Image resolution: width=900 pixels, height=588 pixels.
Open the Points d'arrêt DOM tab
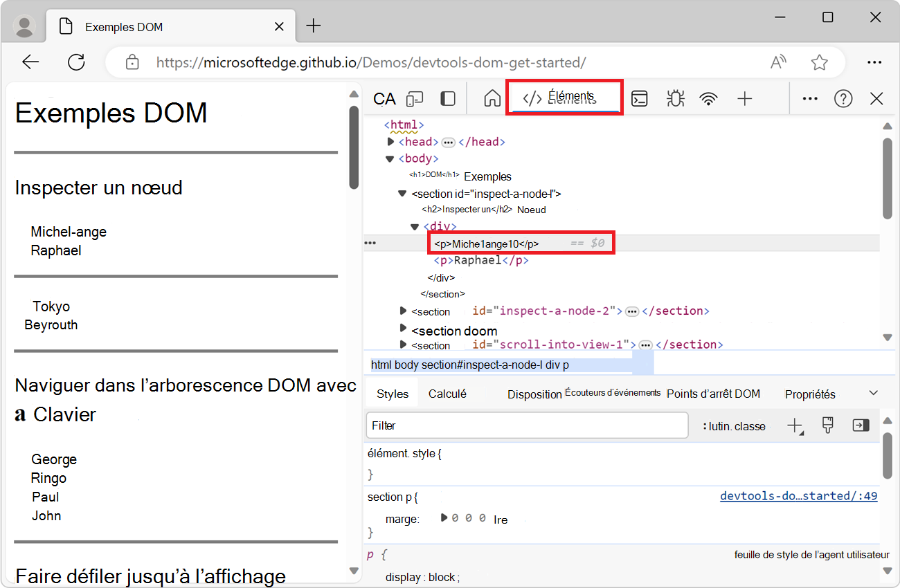coord(713,394)
